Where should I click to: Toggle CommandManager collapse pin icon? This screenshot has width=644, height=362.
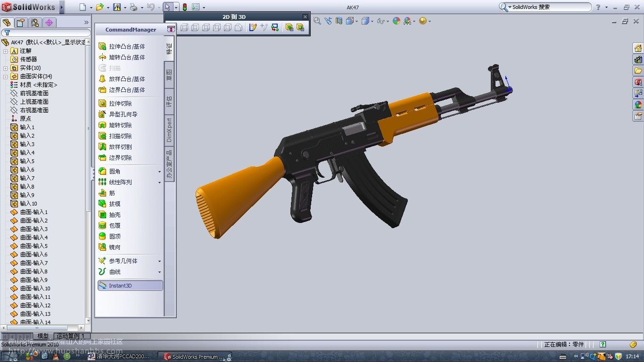pyautogui.click(x=171, y=29)
